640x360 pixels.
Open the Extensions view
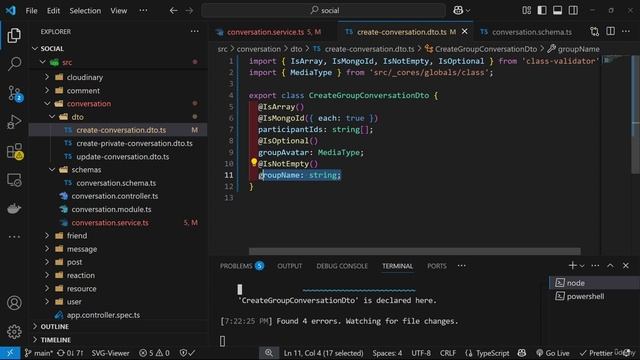point(15,151)
